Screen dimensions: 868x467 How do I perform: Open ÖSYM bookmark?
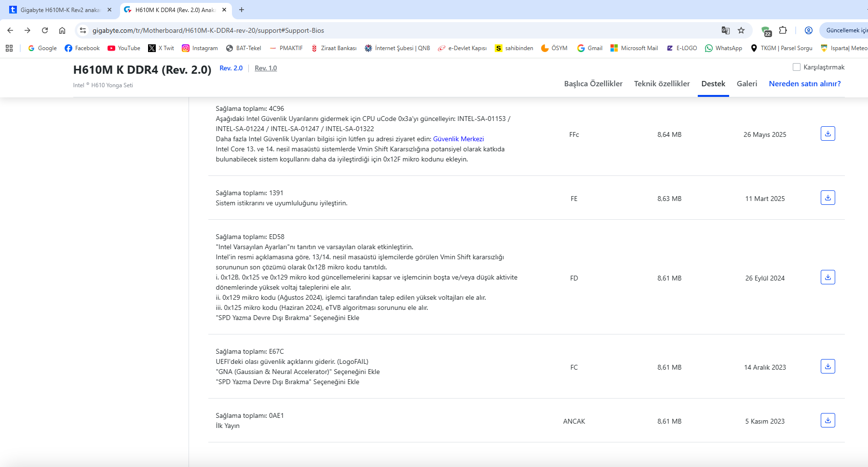(x=554, y=48)
